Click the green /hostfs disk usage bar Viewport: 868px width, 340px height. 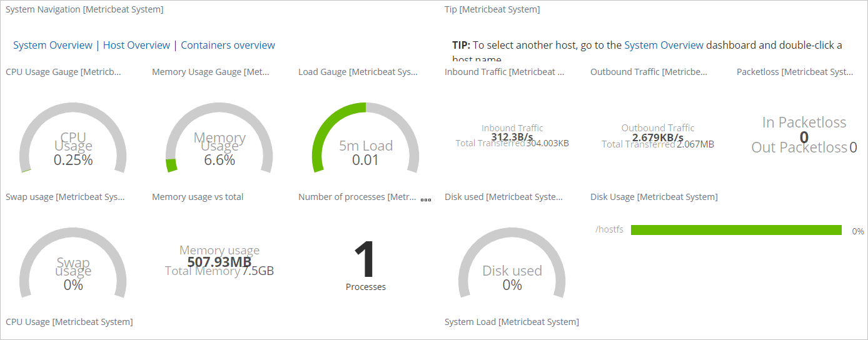736,230
